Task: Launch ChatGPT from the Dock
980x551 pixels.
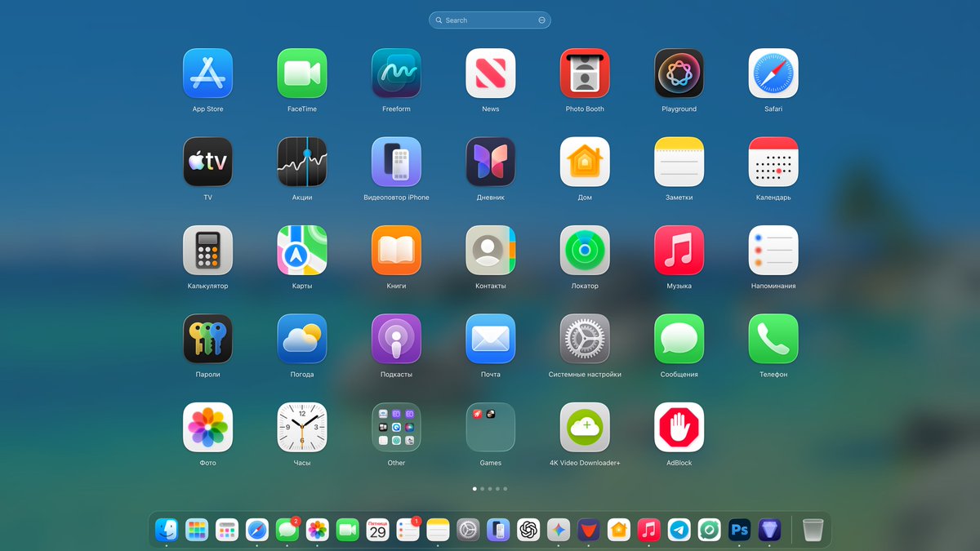Action: point(528,530)
